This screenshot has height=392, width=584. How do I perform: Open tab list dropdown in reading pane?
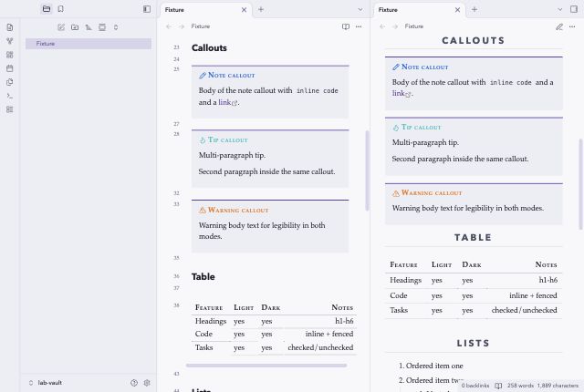559,10
